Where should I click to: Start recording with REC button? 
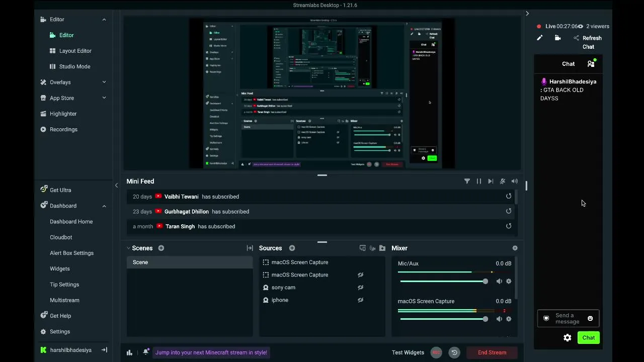(x=436, y=352)
